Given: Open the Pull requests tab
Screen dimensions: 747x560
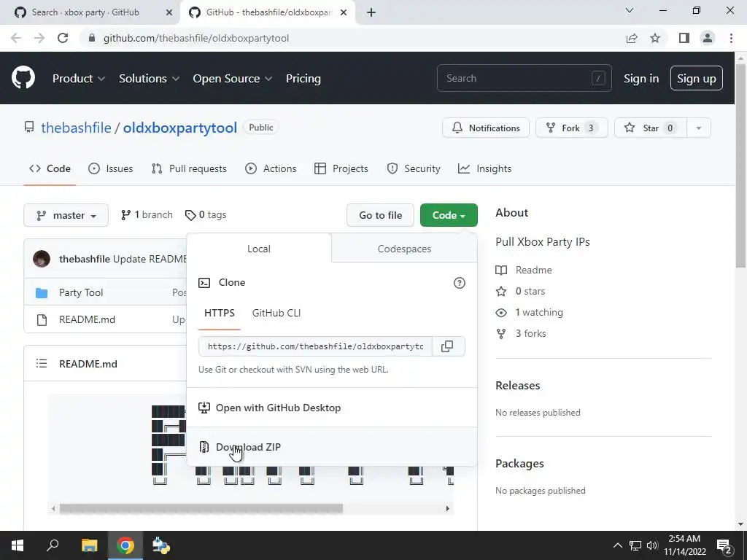Looking at the screenshot, I should click(x=189, y=168).
